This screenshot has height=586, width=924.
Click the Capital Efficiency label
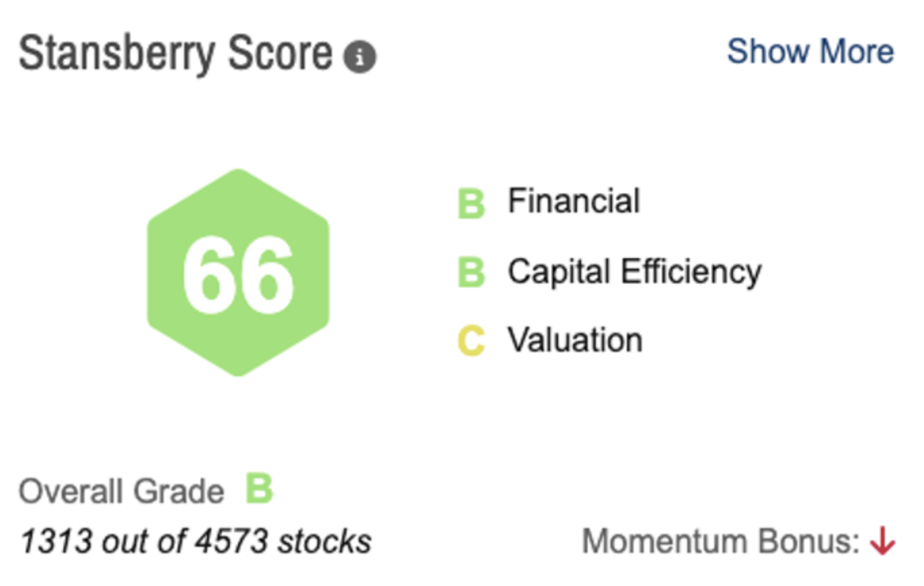pos(635,271)
